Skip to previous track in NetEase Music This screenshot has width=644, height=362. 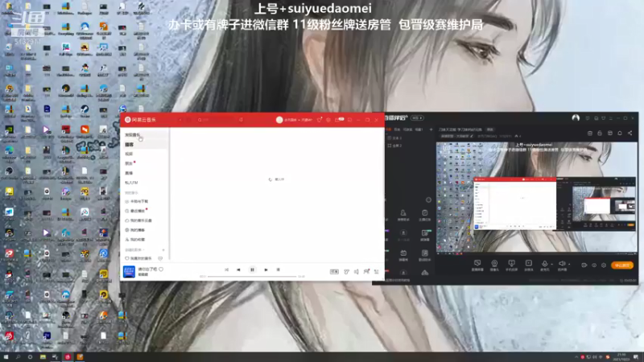click(x=238, y=269)
